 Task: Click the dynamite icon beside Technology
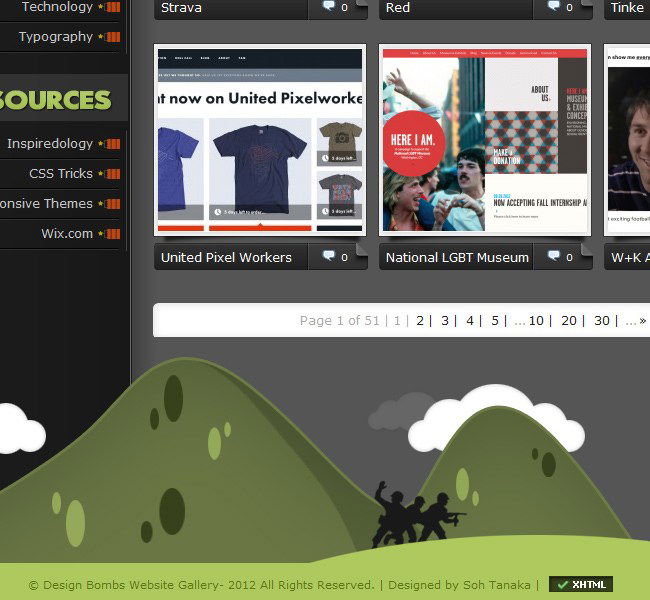pyautogui.click(x=109, y=7)
